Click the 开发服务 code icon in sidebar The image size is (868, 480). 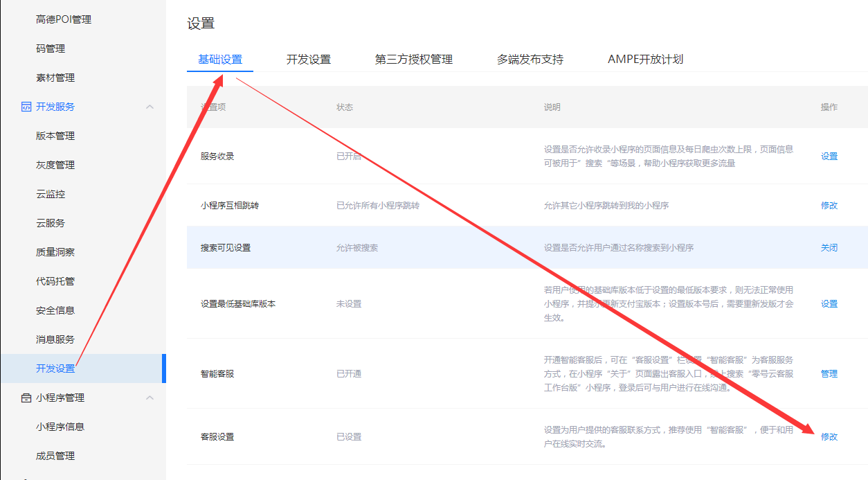click(x=26, y=107)
